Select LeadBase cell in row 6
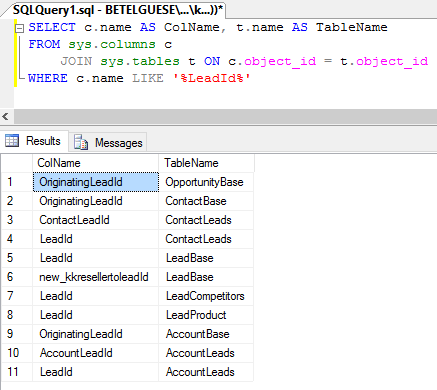 point(206,277)
